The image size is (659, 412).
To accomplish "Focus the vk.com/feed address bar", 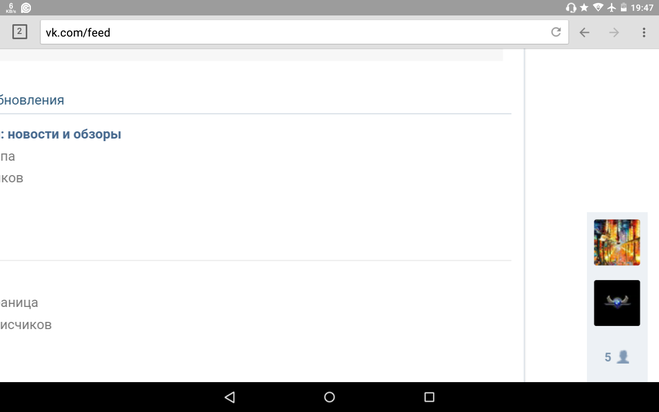I will click(x=304, y=32).
